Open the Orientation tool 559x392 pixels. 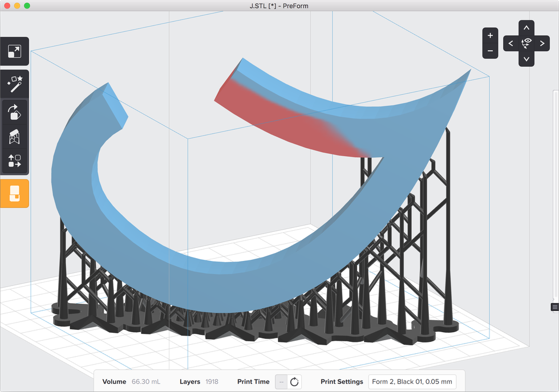(x=14, y=112)
